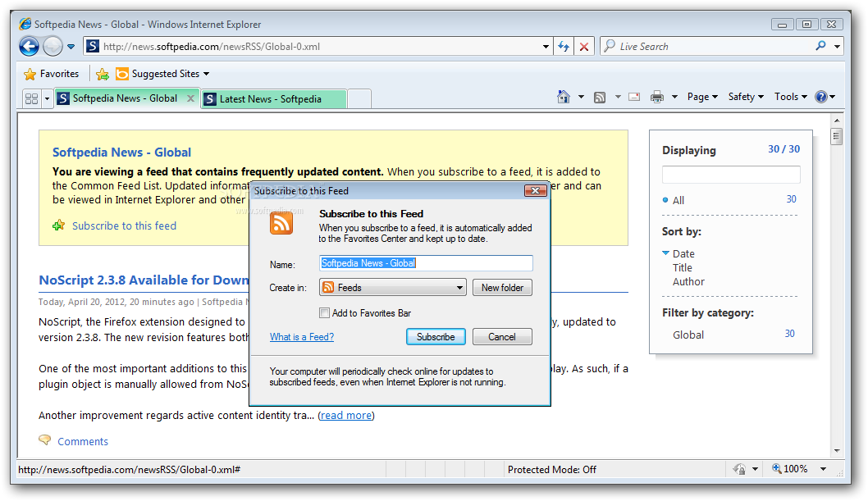868x501 pixels.
Task: Sort feed items by Author
Action: click(688, 281)
